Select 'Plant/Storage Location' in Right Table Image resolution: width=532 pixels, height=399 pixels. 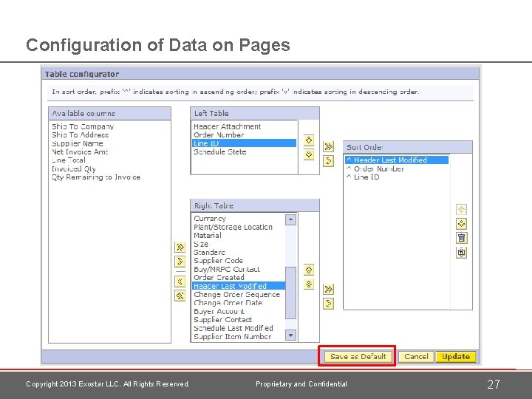[x=233, y=227]
